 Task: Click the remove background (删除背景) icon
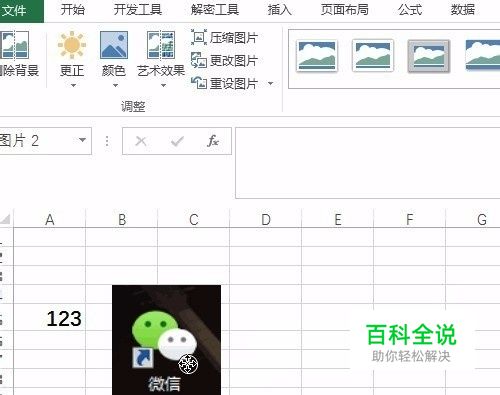15,45
